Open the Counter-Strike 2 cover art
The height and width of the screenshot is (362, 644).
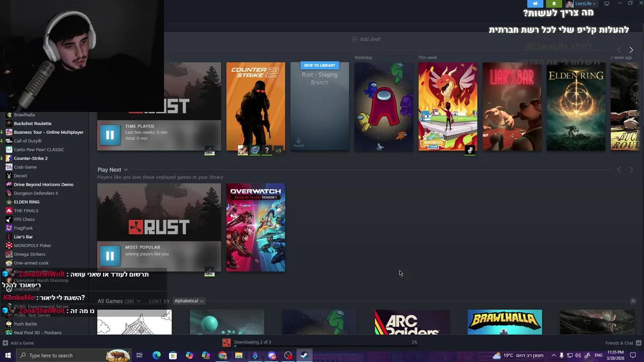(256, 106)
